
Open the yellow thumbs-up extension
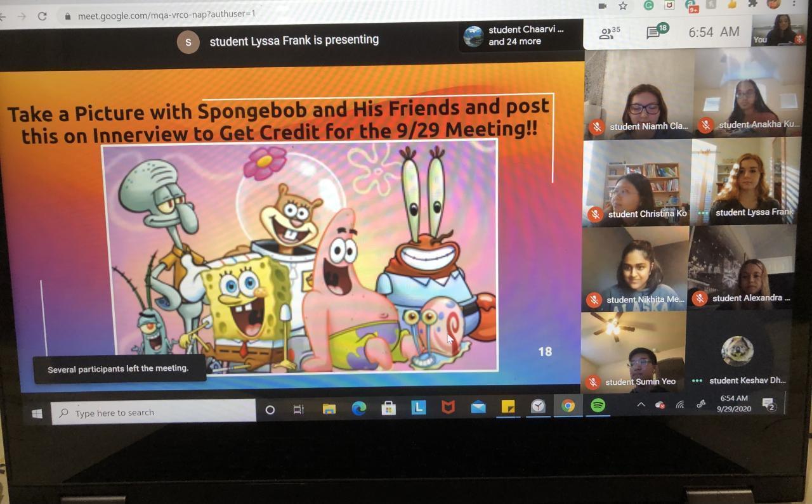pyautogui.click(x=733, y=4)
